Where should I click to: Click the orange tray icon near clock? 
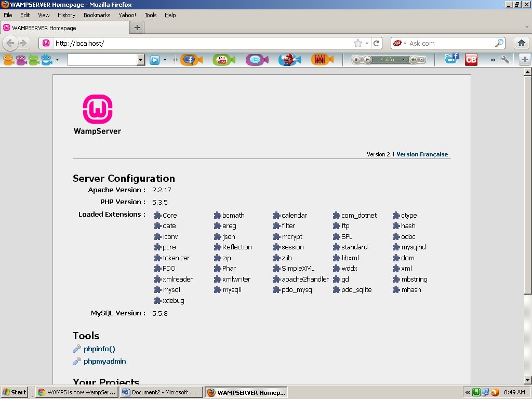click(495, 392)
